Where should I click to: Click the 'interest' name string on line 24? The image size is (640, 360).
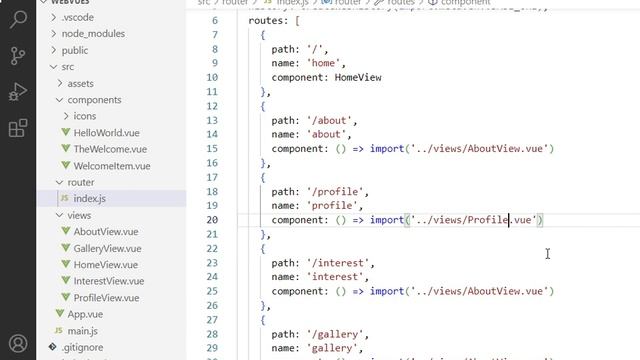coord(338,277)
